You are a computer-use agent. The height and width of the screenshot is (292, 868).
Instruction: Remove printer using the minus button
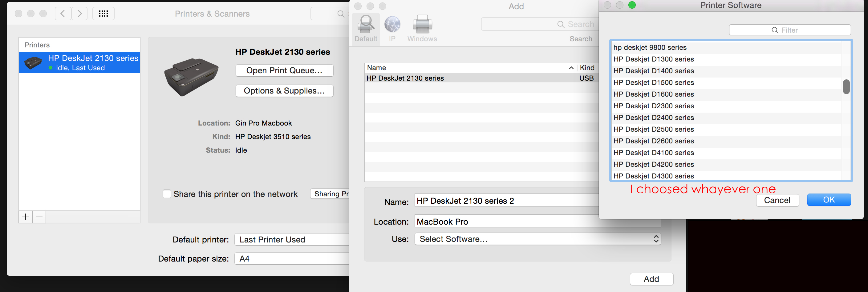[x=39, y=217]
